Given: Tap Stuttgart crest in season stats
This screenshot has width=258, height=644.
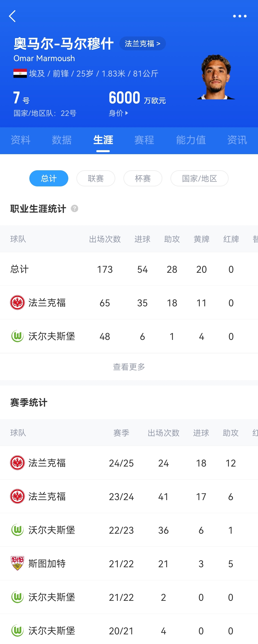Looking at the screenshot, I should [x=17, y=563].
